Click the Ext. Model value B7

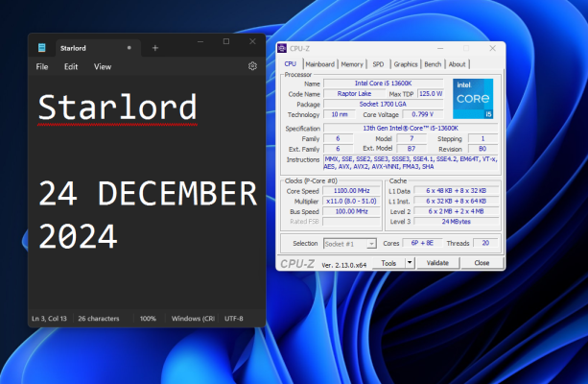coord(412,149)
